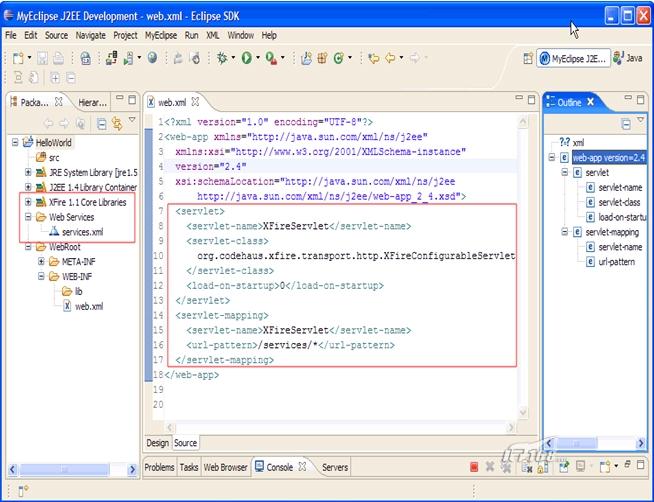Switch to the Design tab
The width and height of the screenshot is (654, 502).
pyautogui.click(x=158, y=443)
